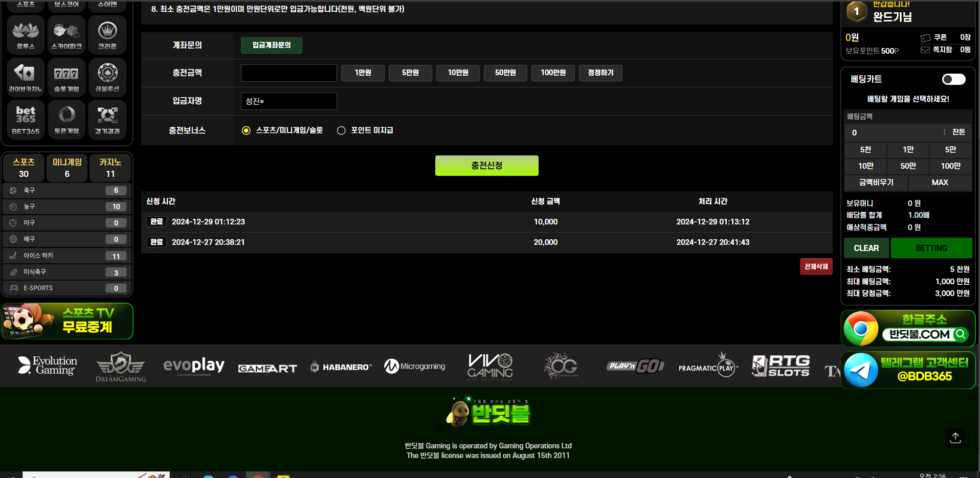This screenshot has width=980, height=478.
Task: Click the 2024-12-29 01:12:23 request time
Action: click(208, 222)
